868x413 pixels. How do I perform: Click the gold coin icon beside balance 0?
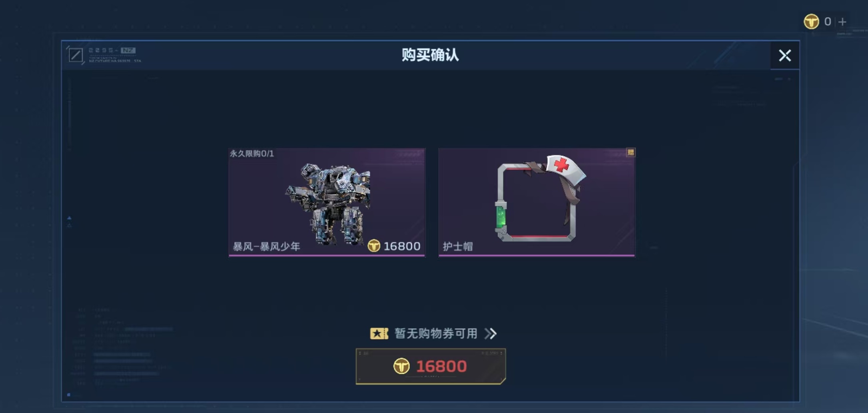(811, 22)
